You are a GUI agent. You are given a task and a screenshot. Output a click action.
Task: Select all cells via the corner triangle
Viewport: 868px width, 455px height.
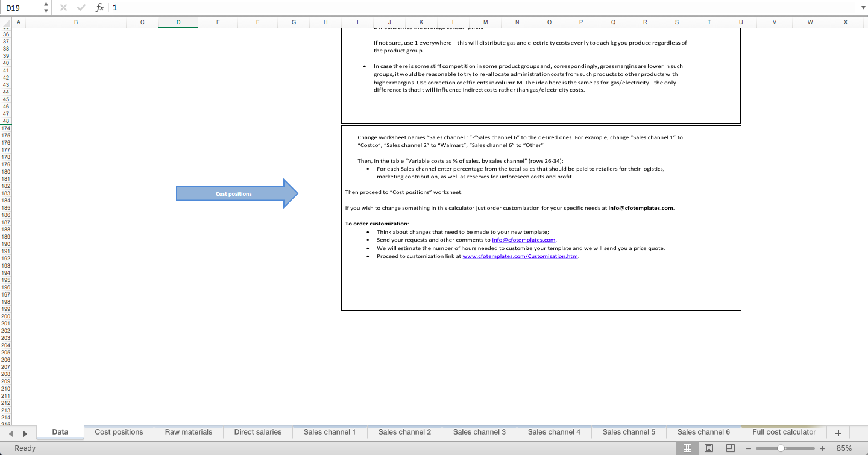tap(6, 23)
